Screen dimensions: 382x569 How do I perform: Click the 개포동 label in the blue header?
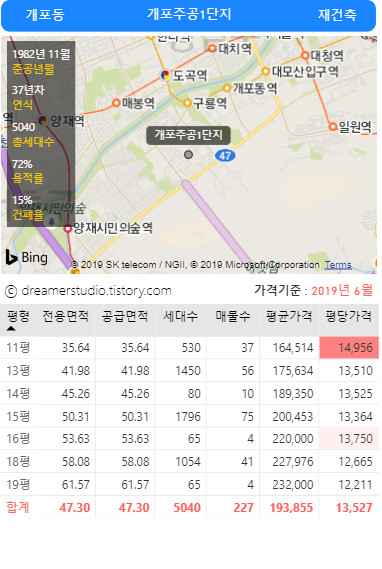coord(45,15)
